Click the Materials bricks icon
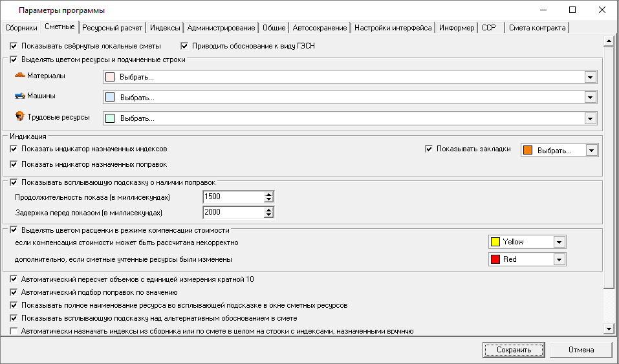The width and height of the screenshot is (619, 364). pyautogui.click(x=19, y=76)
